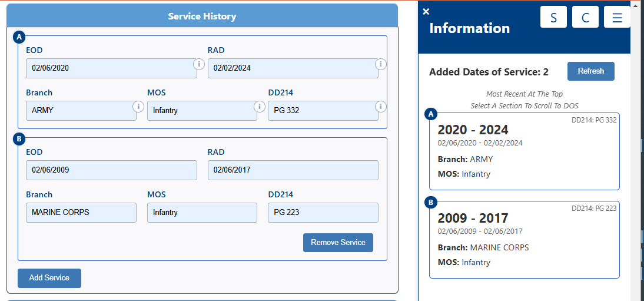This screenshot has height=301, width=644.
Task: Click the info icon beside the PG 332 field
Action: click(381, 107)
